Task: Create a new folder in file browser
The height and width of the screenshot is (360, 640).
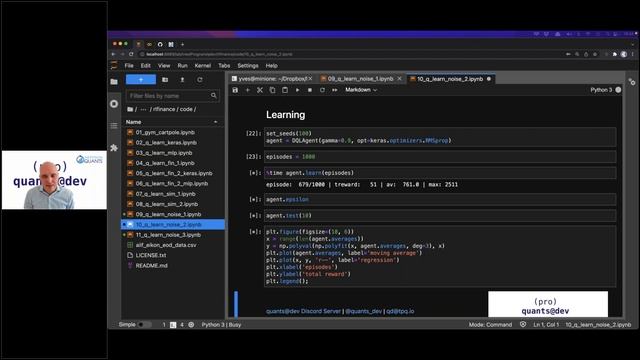Action: coord(165,80)
